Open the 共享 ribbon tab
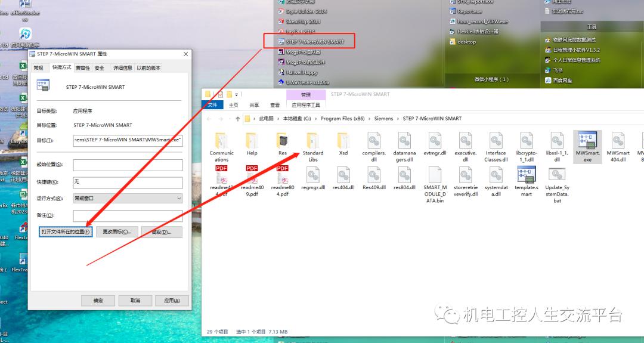Screen dimensions: 644x343 (x=254, y=105)
